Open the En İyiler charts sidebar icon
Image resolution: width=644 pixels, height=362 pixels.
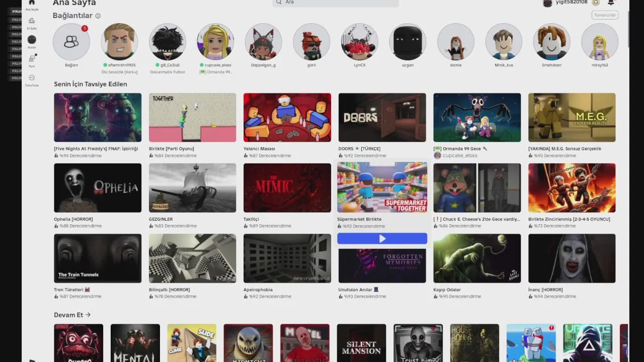coord(32,21)
